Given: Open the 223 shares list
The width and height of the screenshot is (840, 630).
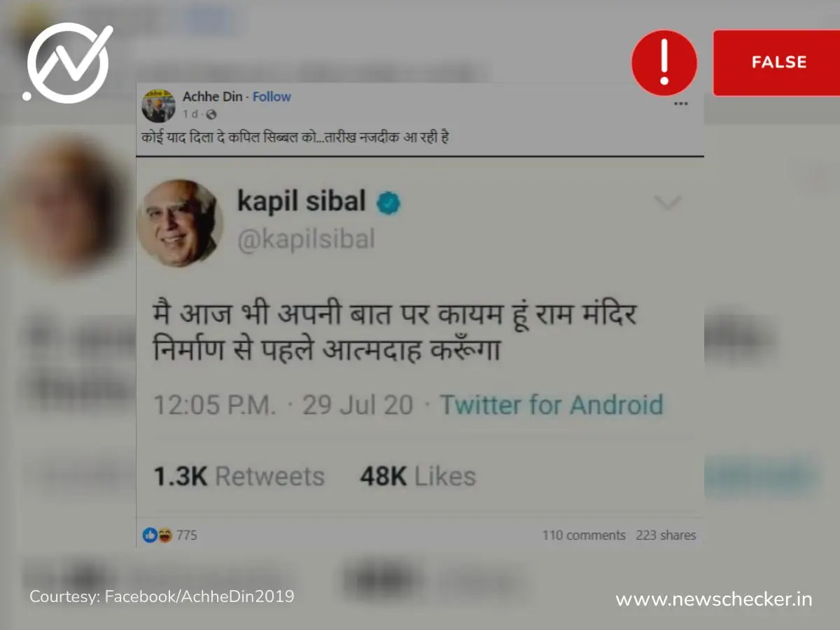Looking at the screenshot, I should (666, 535).
